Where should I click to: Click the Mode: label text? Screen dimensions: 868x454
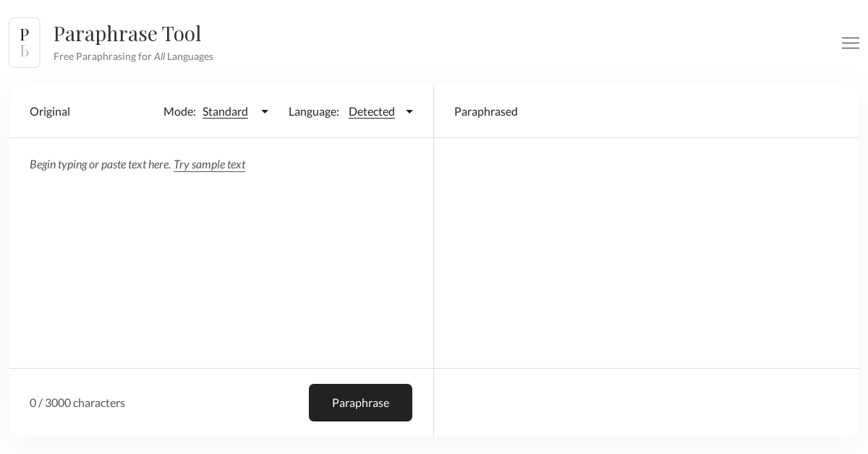tap(179, 111)
